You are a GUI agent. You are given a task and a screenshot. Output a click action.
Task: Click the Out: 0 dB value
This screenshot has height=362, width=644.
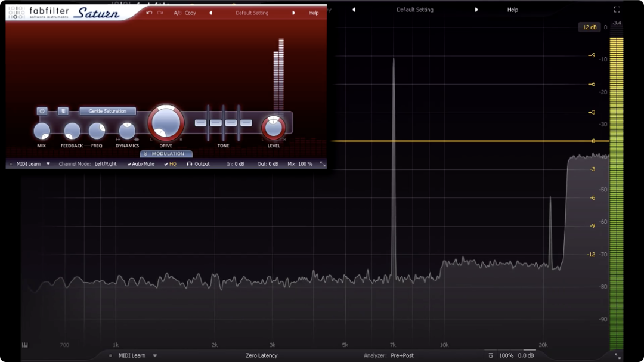pyautogui.click(x=268, y=164)
